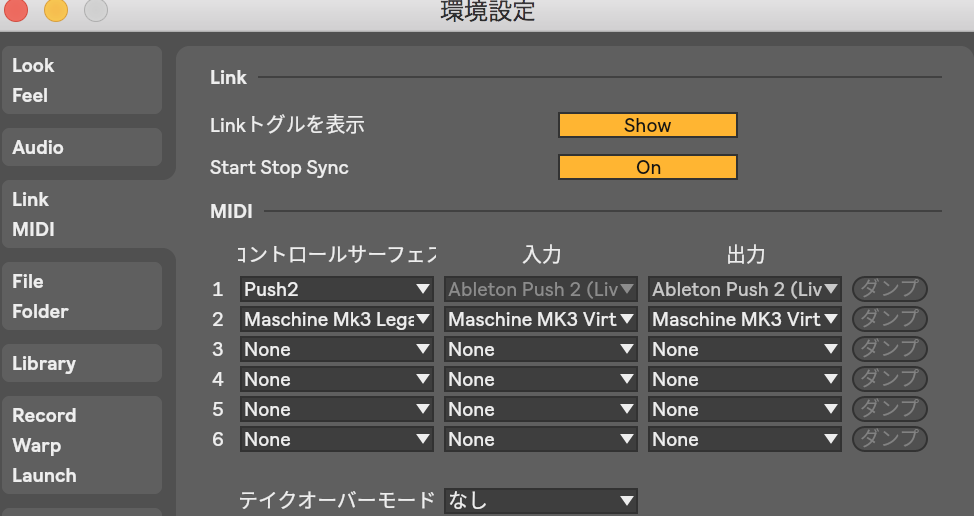Screen dimensions: 974x516
Task: Open the Look Feel preferences tab
Action: pos(81,80)
